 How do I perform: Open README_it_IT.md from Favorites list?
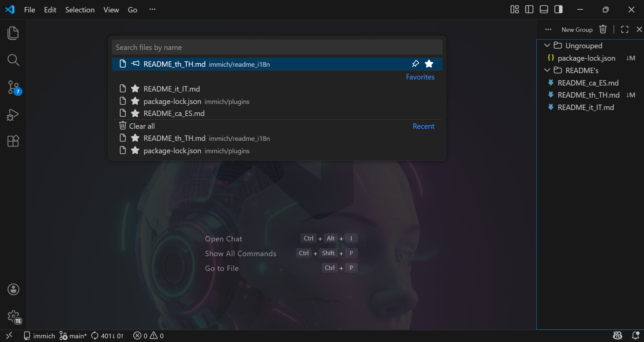pyautogui.click(x=277, y=89)
